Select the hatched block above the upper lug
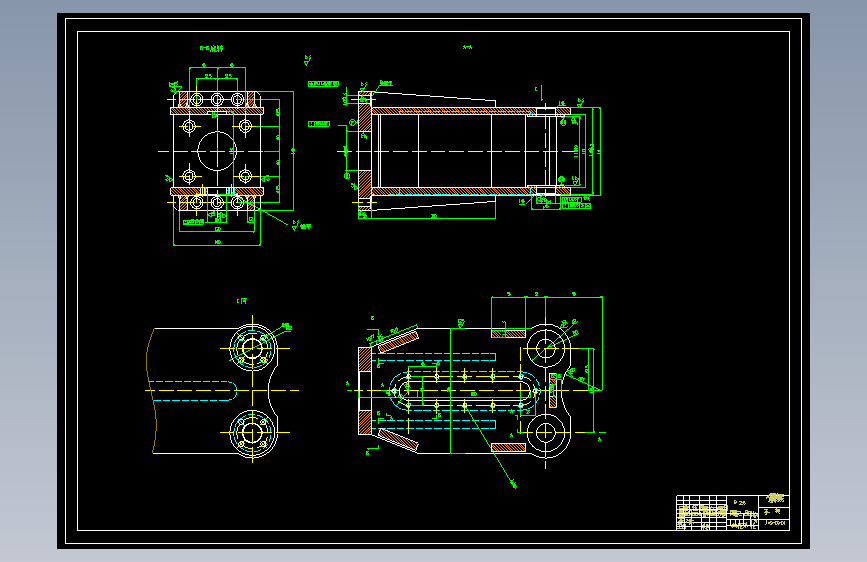867x562 pixels. 508,334
